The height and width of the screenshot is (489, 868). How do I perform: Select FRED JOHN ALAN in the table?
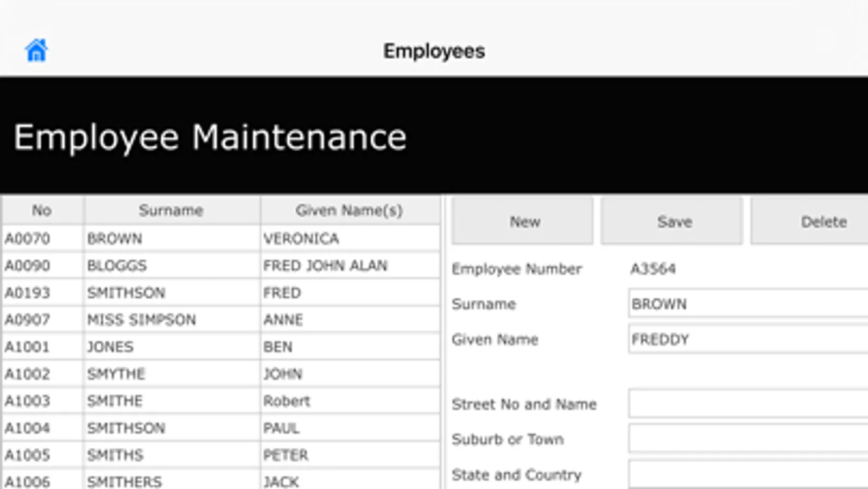point(325,265)
